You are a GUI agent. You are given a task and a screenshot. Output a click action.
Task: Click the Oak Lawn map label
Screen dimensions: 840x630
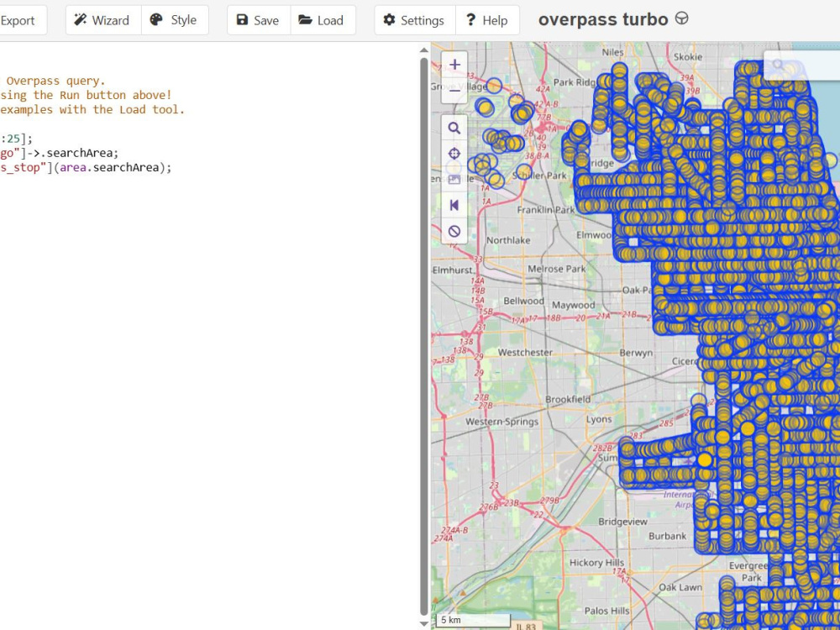[680, 587]
